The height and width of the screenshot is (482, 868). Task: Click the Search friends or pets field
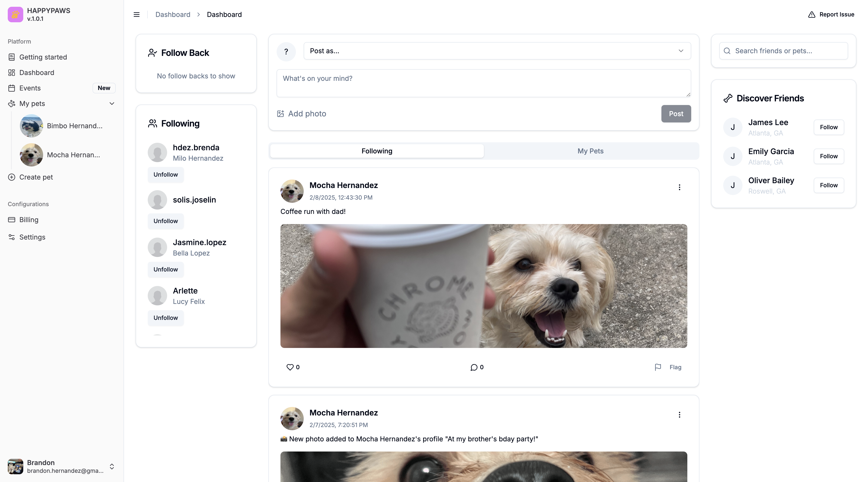pyautogui.click(x=783, y=51)
